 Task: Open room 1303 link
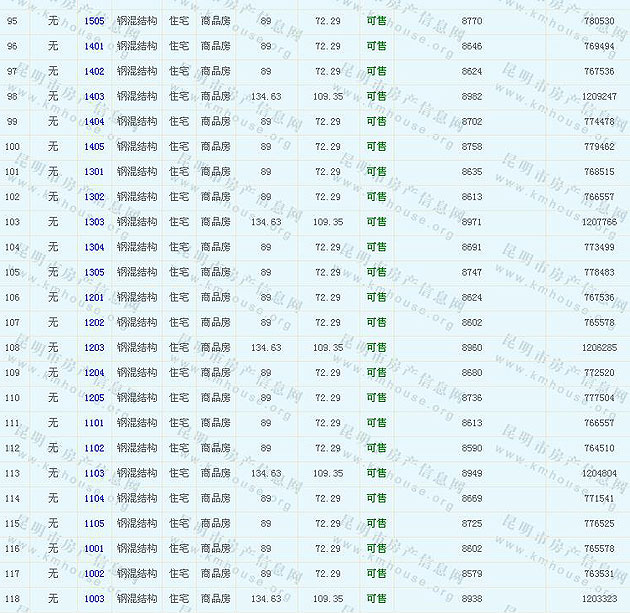pos(94,222)
